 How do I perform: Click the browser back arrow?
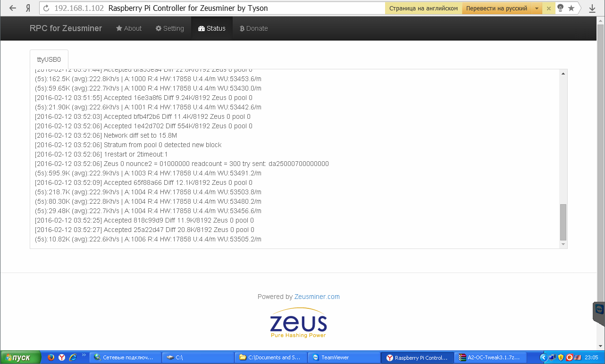[13, 8]
